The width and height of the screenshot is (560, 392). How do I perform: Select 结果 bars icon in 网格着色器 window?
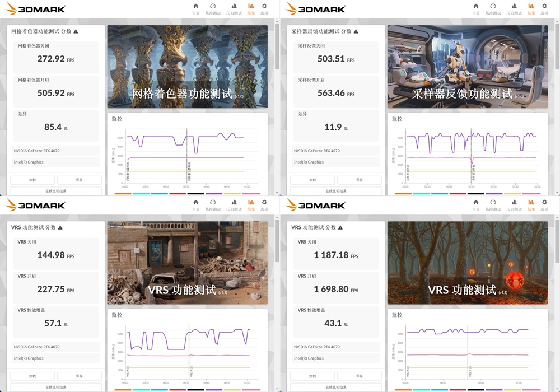pyautogui.click(x=251, y=6)
